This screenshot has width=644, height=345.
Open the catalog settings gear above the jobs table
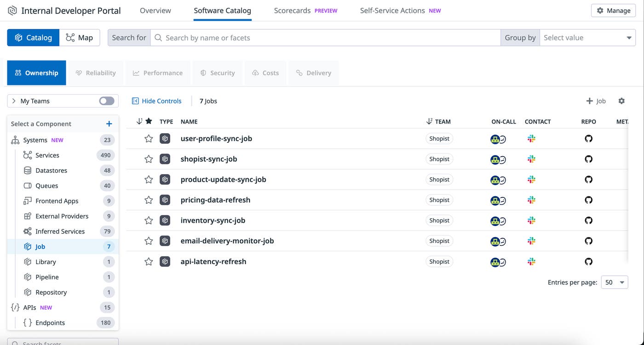(x=621, y=101)
